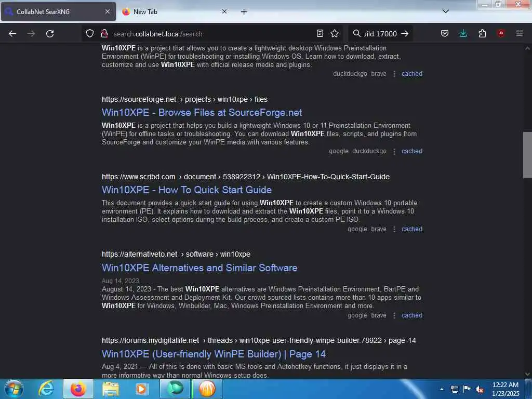Viewport: 532px width, 399px height.
Task: Click the insecure connection padlock icon
Action: coord(104,33)
